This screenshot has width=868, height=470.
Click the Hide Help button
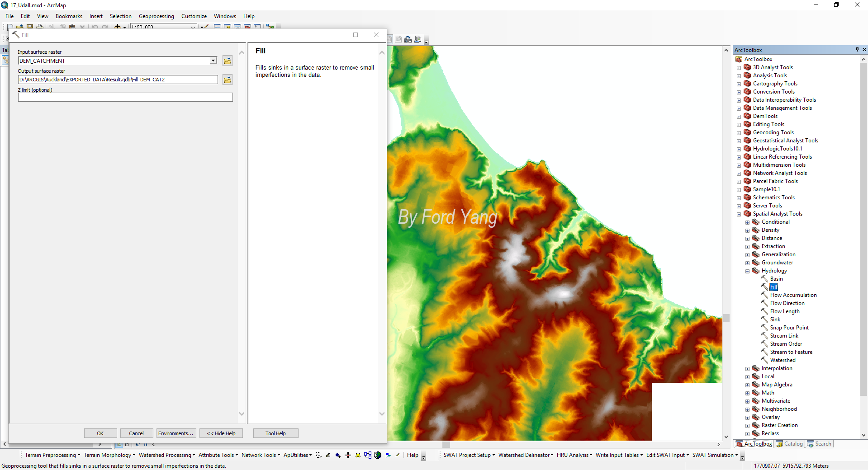(221, 433)
